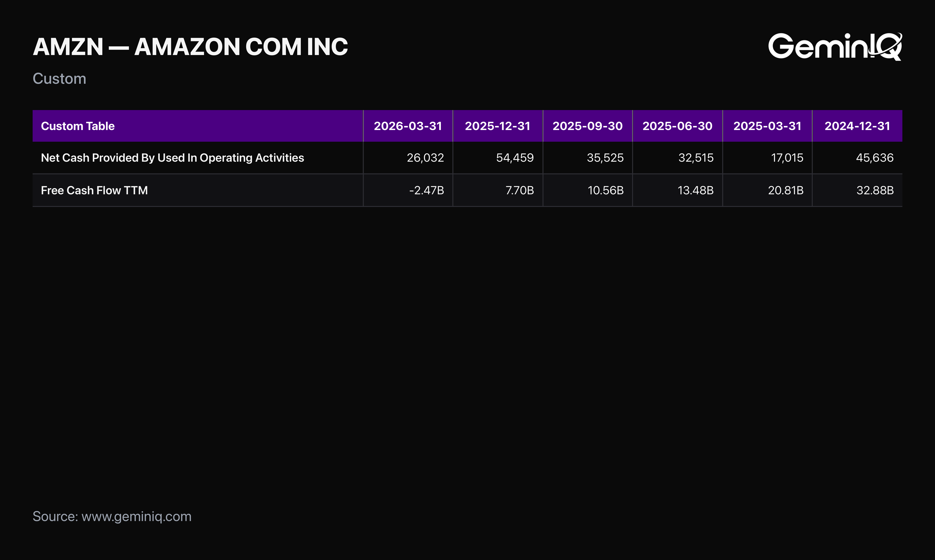The height and width of the screenshot is (560, 935).
Task: Select the Net Cash Provided row label
Action: (172, 158)
